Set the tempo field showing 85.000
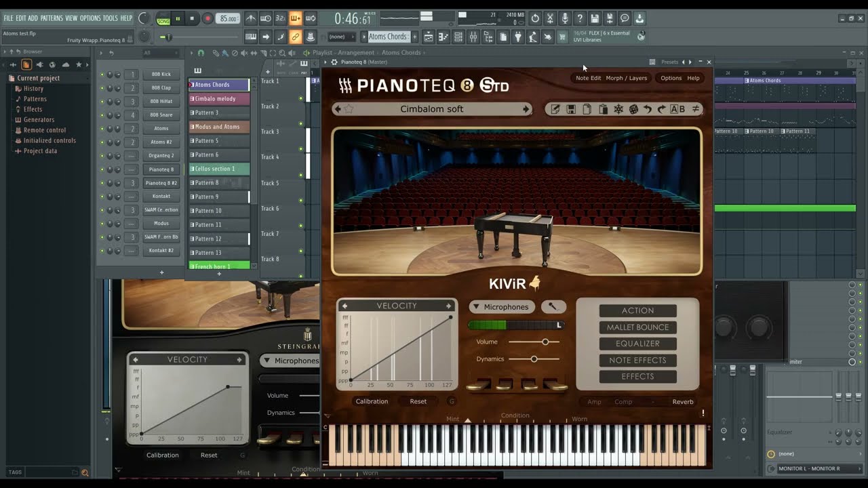Viewport: 868px width, 488px height. (x=229, y=19)
